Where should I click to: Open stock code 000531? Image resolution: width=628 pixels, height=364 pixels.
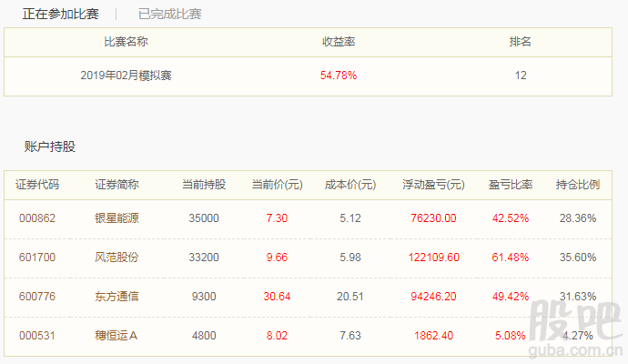coord(37,336)
